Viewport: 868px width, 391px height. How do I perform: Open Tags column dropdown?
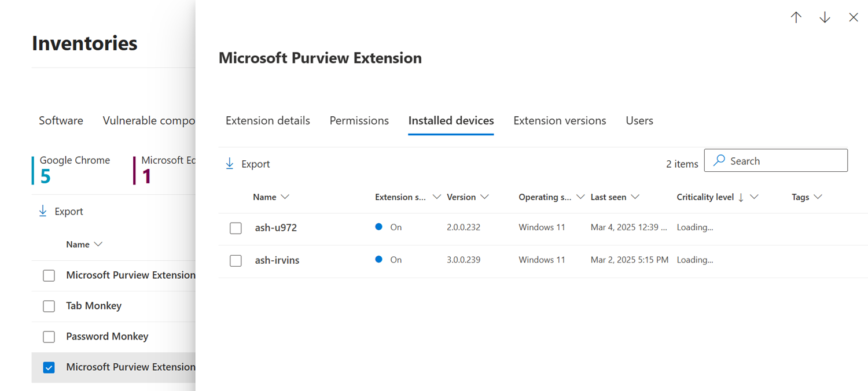(818, 197)
